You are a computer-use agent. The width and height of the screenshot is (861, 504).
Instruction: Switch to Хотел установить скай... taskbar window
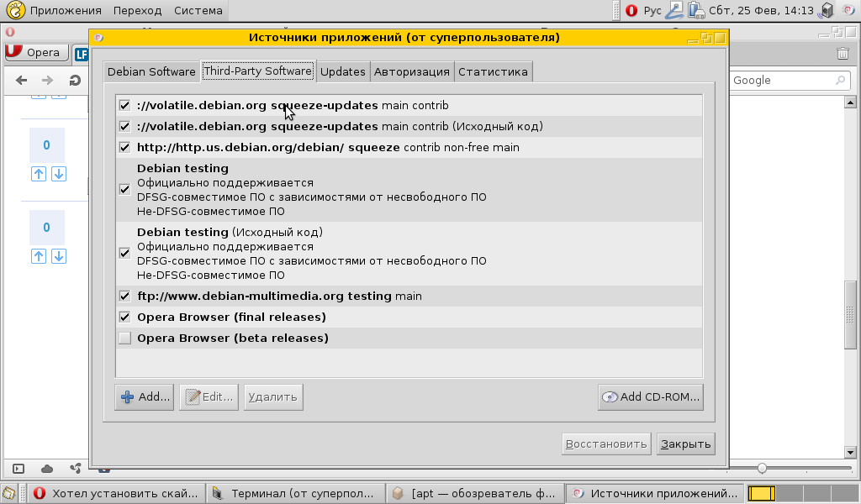115,494
